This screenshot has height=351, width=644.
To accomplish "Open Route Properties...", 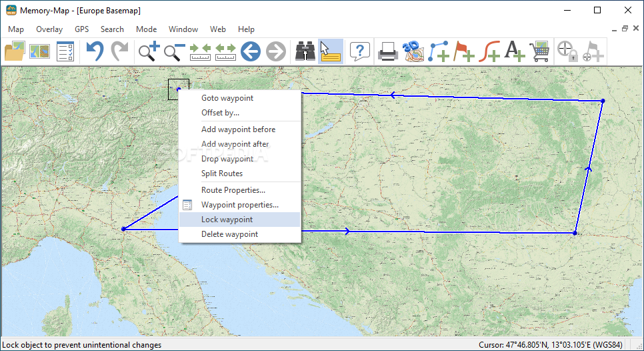I will [x=240, y=190].
